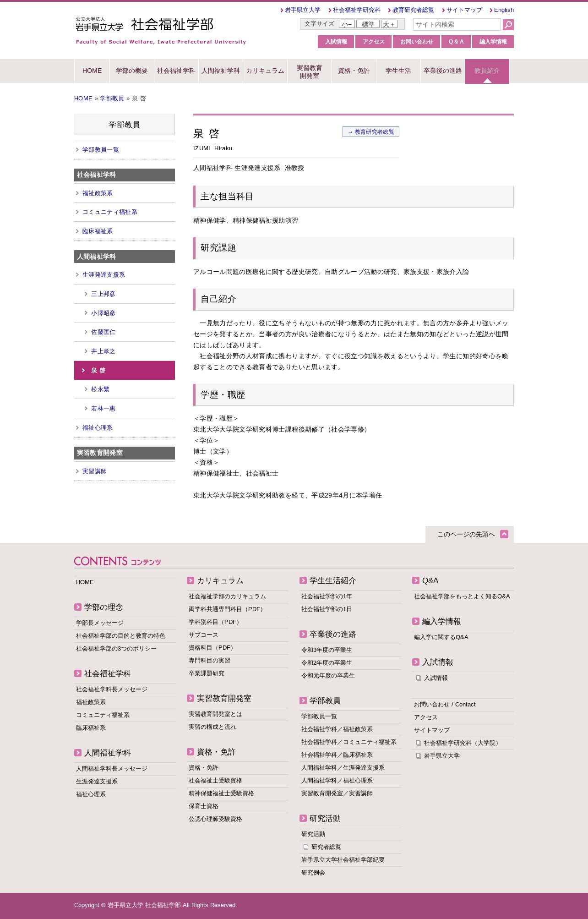
Task: Select 実習教育開発室 navigation item
Action: point(310,71)
